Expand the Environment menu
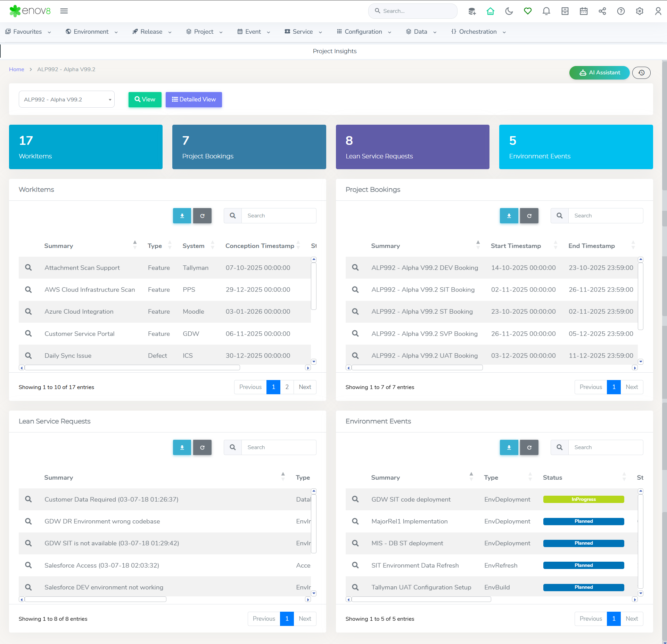This screenshot has width=667, height=644. point(92,32)
